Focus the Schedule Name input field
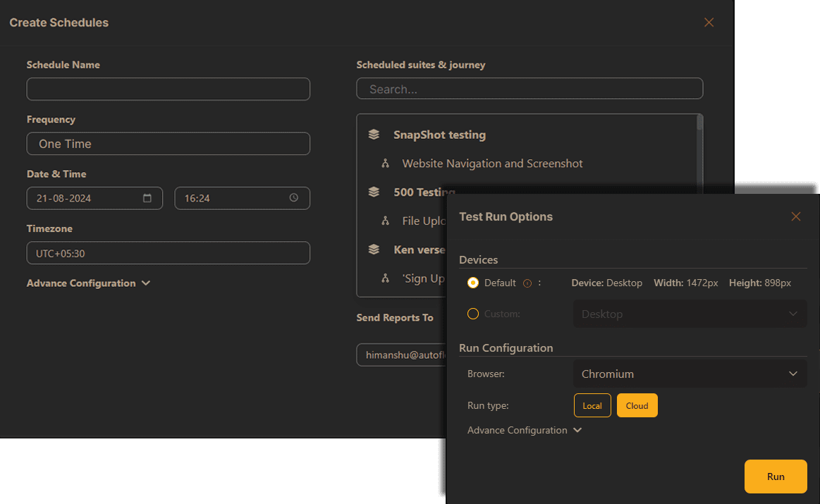The width and height of the screenshot is (820, 504). pyautogui.click(x=169, y=89)
